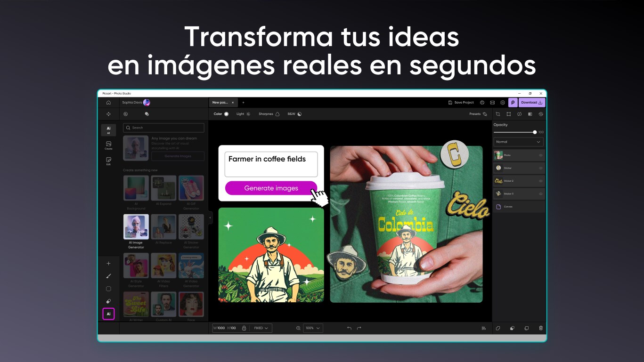Collapse the left panel arrow
644x362 pixels.
210,217
